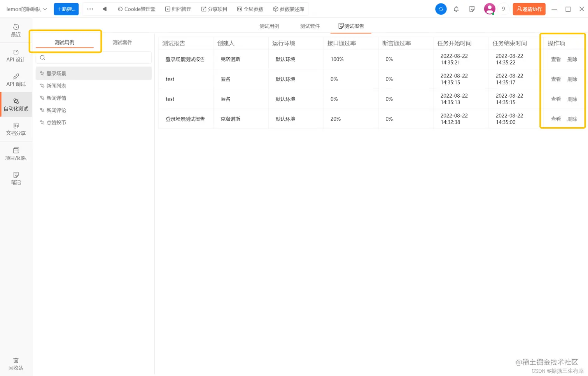588x376 pixels.
Task: Open the 全局参数 panel
Action: [x=250, y=9]
